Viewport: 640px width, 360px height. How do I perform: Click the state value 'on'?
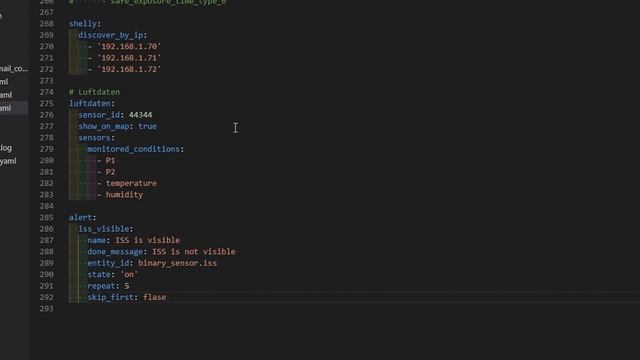click(129, 275)
